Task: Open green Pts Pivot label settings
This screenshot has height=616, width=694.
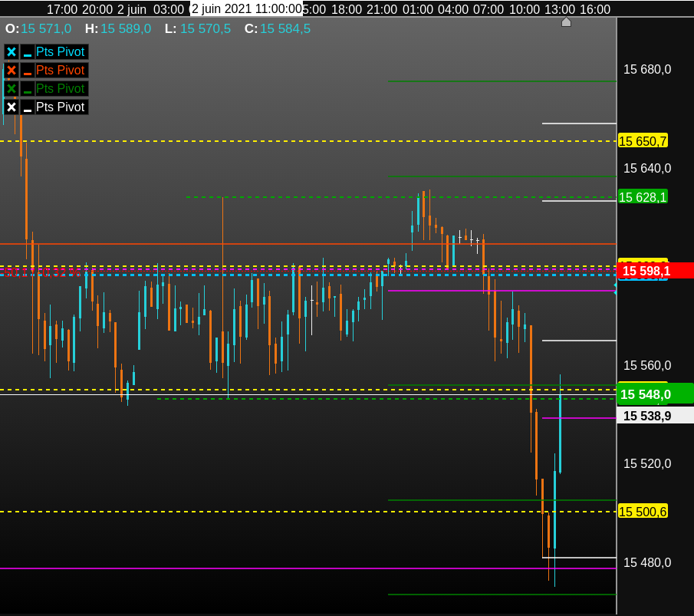Action: (60, 88)
